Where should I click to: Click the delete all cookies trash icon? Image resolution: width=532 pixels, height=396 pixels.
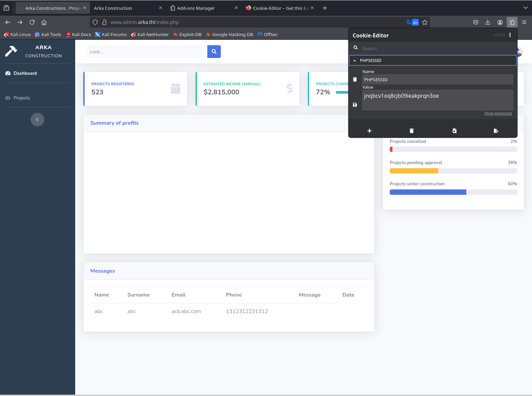click(411, 131)
